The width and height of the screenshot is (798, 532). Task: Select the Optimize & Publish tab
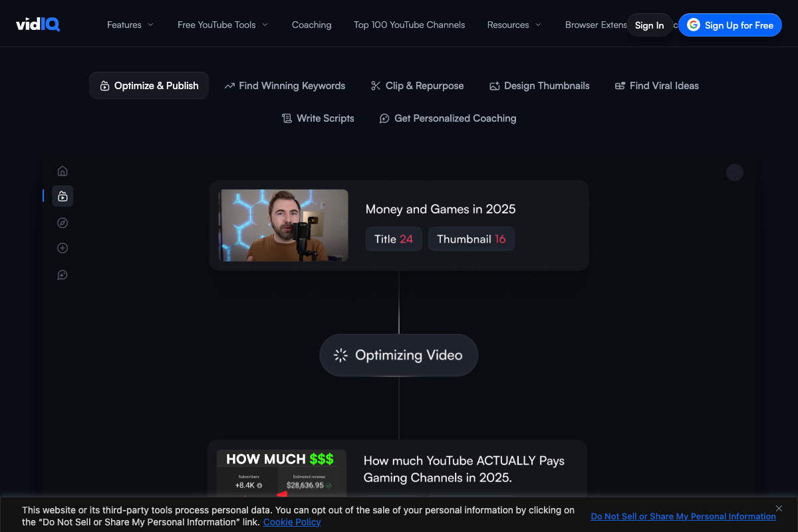(149, 86)
